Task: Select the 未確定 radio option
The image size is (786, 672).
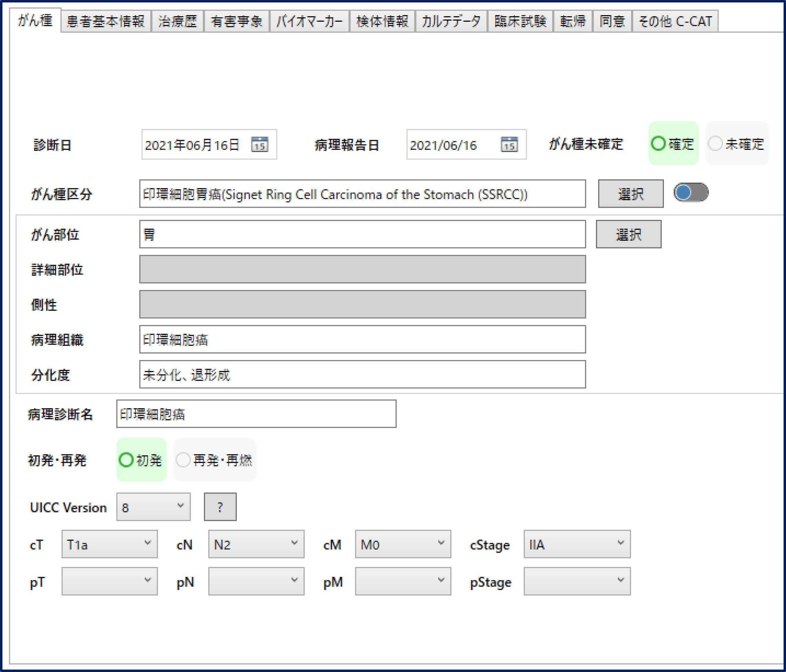Action: [737, 143]
